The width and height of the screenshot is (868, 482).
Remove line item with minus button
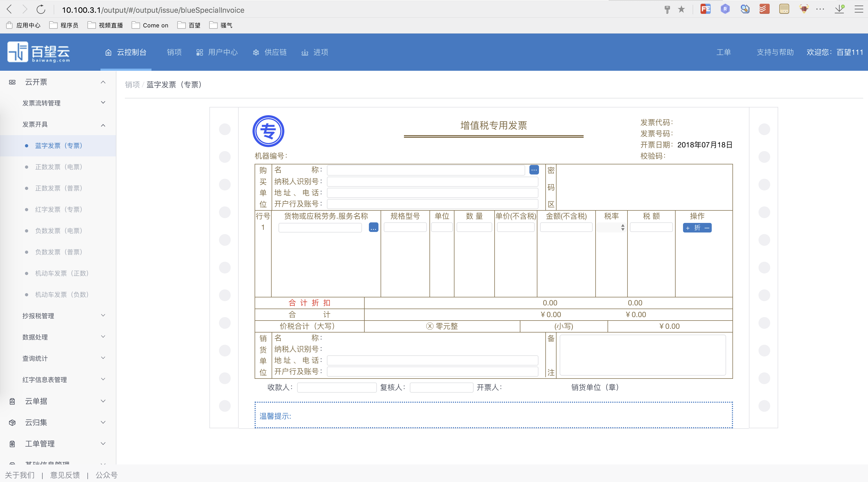(x=707, y=228)
